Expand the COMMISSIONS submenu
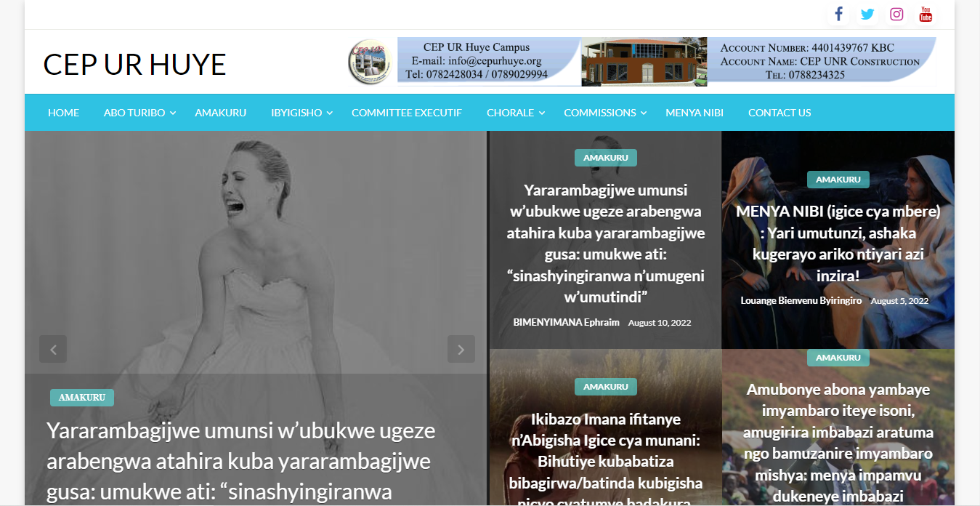980x506 pixels. click(x=644, y=113)
